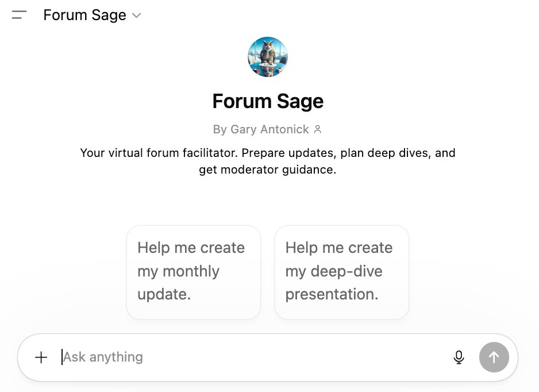This screenshot has height=392, width=539.
Task: Click the GPT description text
Action: pos(267,162)
